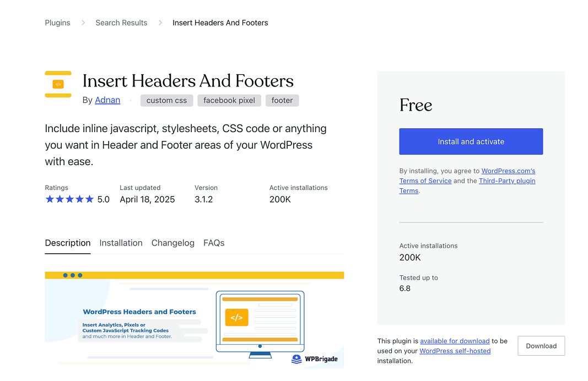
Task: Click the five-star rating stars
Action: (69, 199)
